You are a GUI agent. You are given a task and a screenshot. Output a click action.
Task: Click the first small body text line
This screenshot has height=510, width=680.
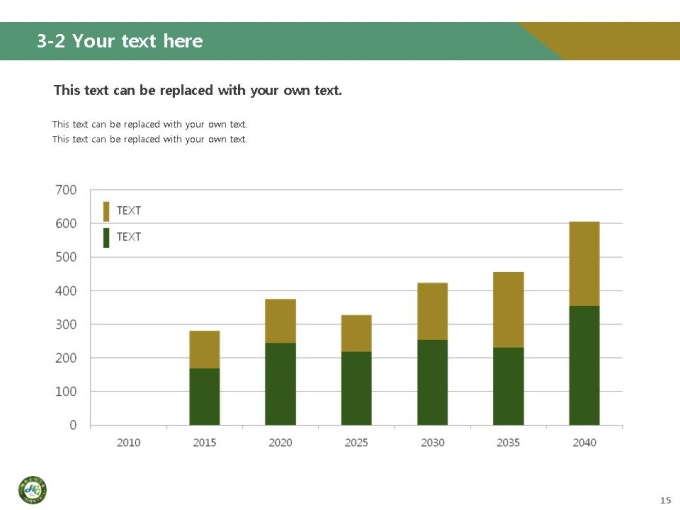click(150, 124)
